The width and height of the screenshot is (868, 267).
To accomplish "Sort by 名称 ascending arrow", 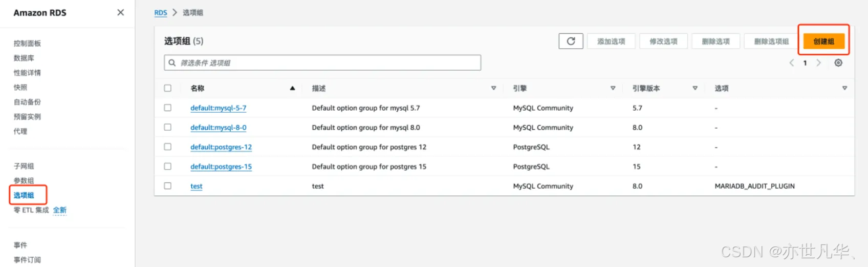I will coord(292,88).
